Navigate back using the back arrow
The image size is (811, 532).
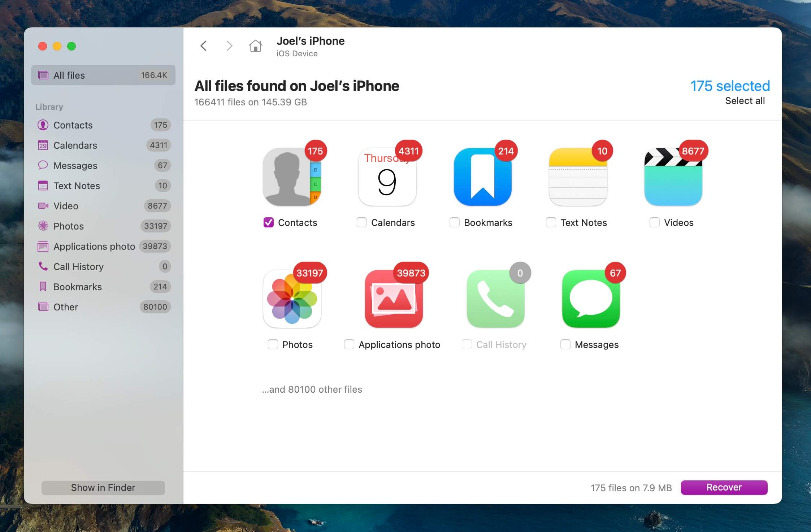[x=205, y=46]
